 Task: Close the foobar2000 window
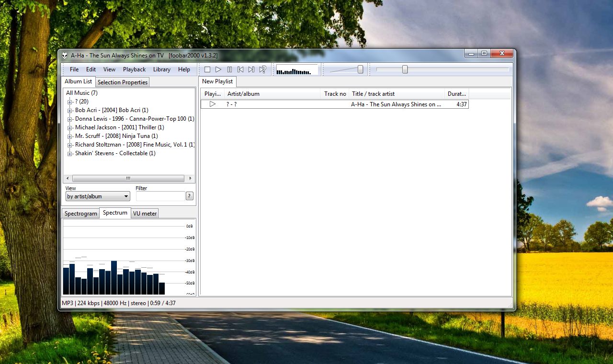(x=502, y=53)
